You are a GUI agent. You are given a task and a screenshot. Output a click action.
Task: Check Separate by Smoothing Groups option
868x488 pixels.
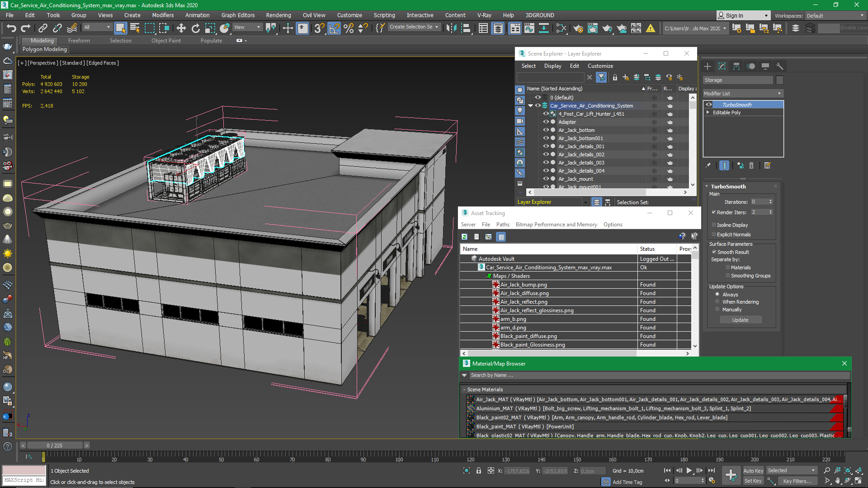pos(728,276)
